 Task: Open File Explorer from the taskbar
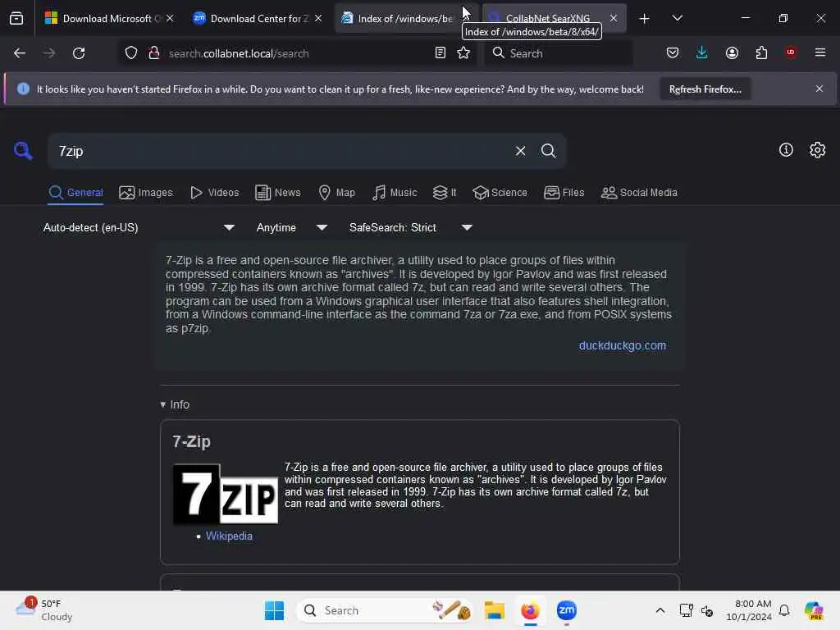tap(494, 610)
